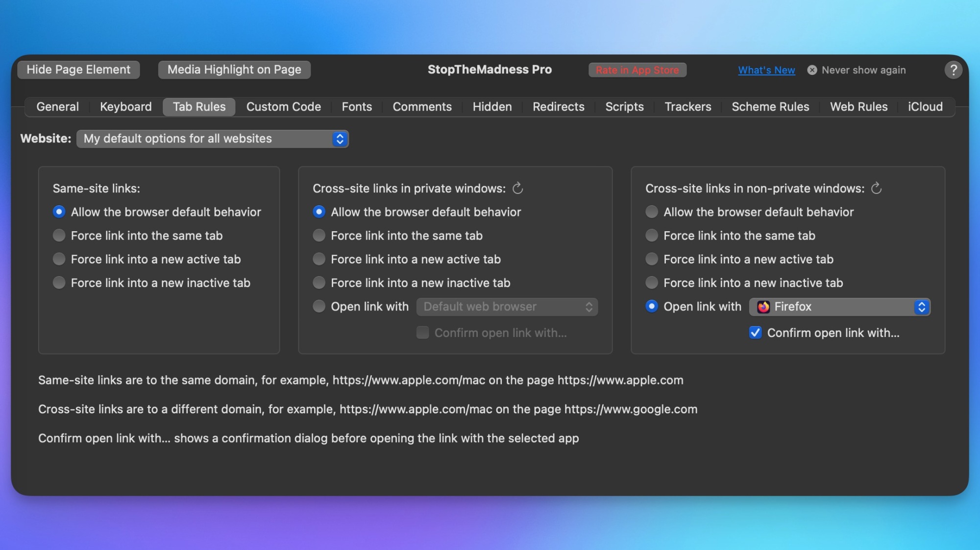Reset cross-site non-private windows settings icon

tap(877, 188)
